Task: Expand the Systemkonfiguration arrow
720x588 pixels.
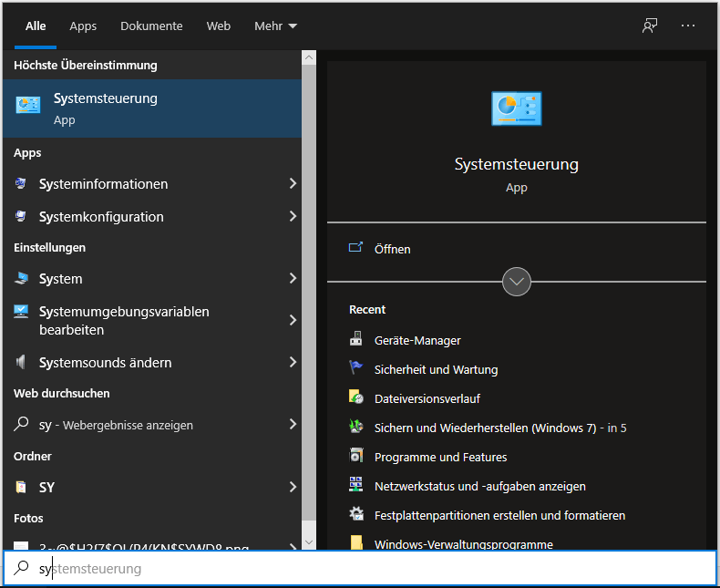Action: [293, 217]
